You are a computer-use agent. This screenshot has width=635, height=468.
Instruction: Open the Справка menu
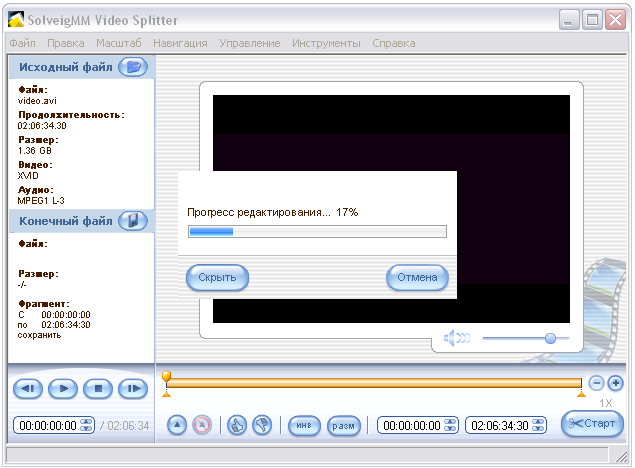(x=394, y=43)
